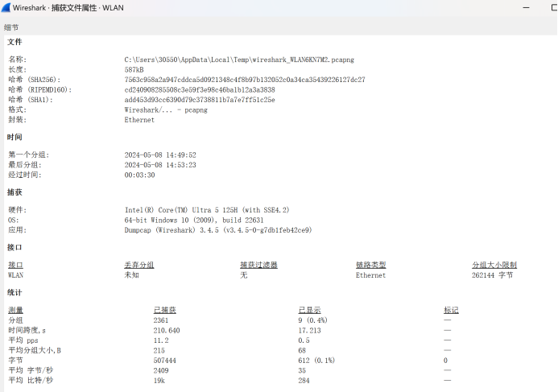Select displayed time span 17.213
The height and width of the screenshot is (392, 558).
[x=310, y=331]
